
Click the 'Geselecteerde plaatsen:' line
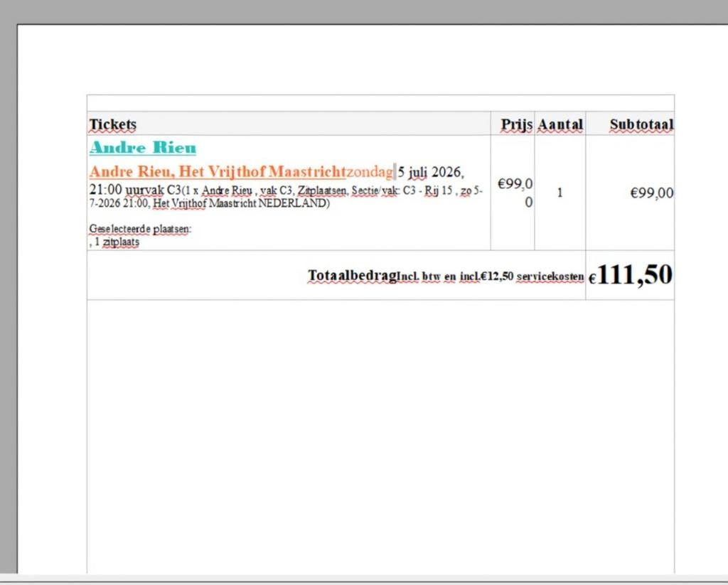point(140,229)
